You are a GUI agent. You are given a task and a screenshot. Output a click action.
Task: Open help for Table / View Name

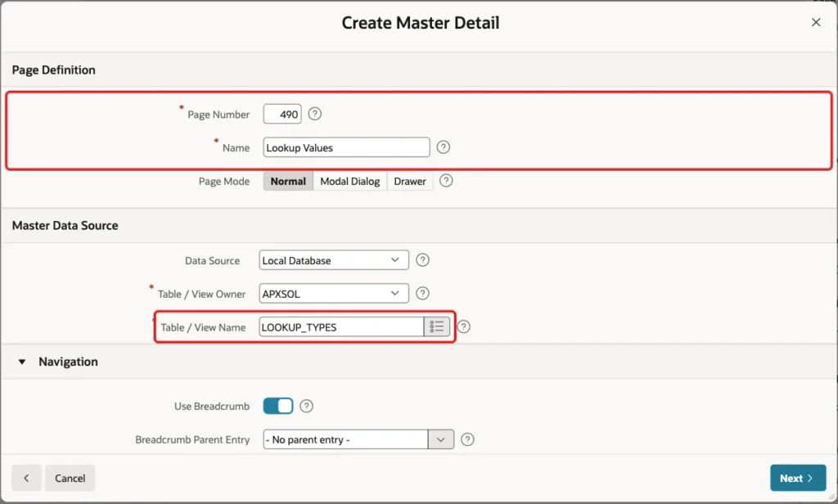pos(463,326)
